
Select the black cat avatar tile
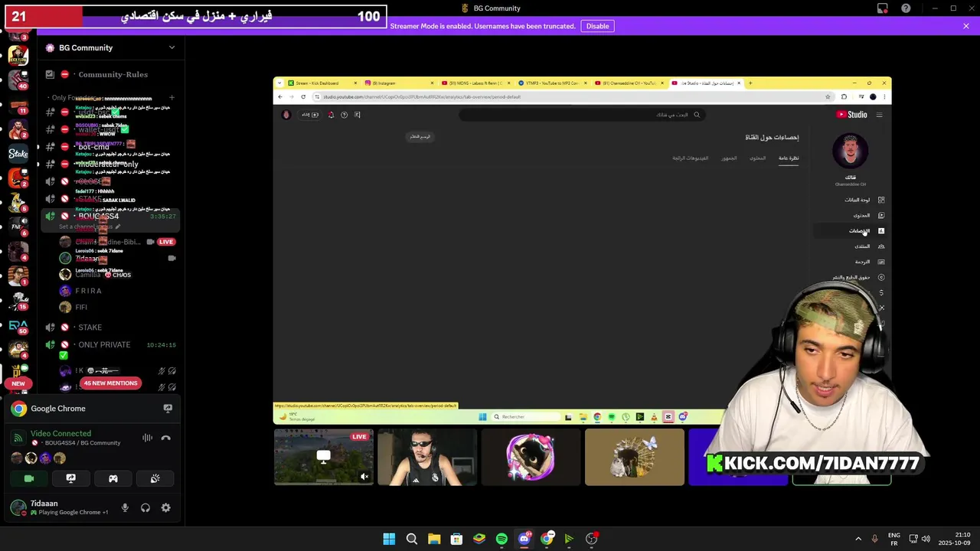coord(531,457)
